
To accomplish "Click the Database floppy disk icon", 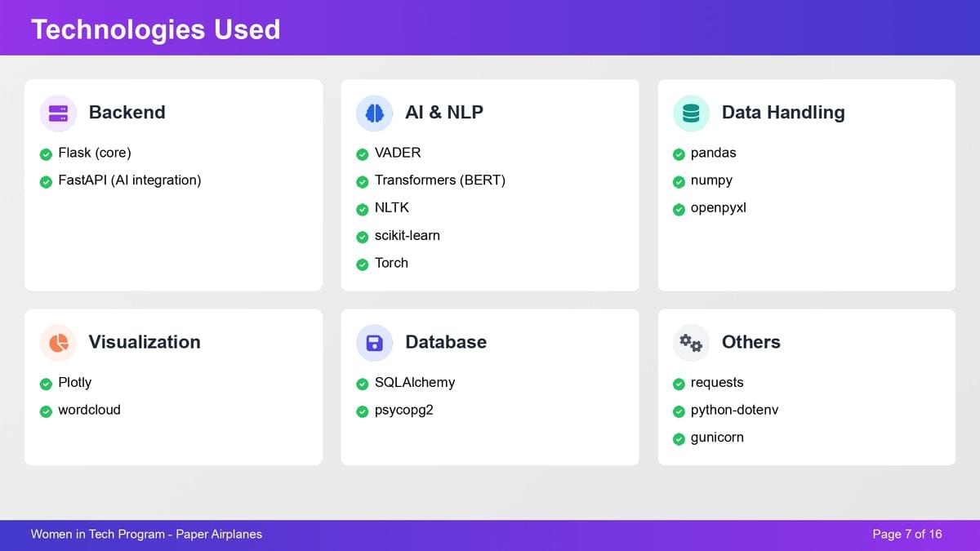I will [375, 343].
